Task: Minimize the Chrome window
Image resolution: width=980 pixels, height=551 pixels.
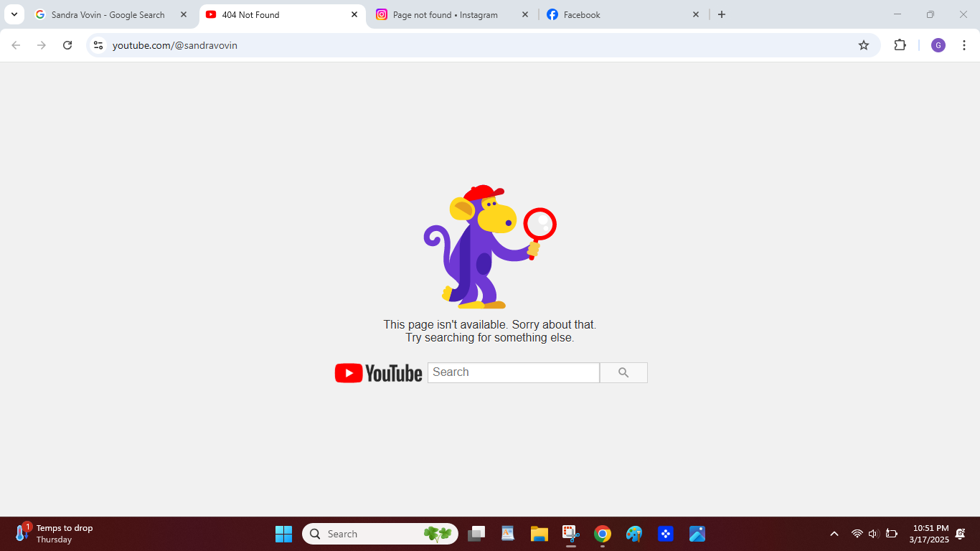Action: pyautogui.click(x=897, y=14)
